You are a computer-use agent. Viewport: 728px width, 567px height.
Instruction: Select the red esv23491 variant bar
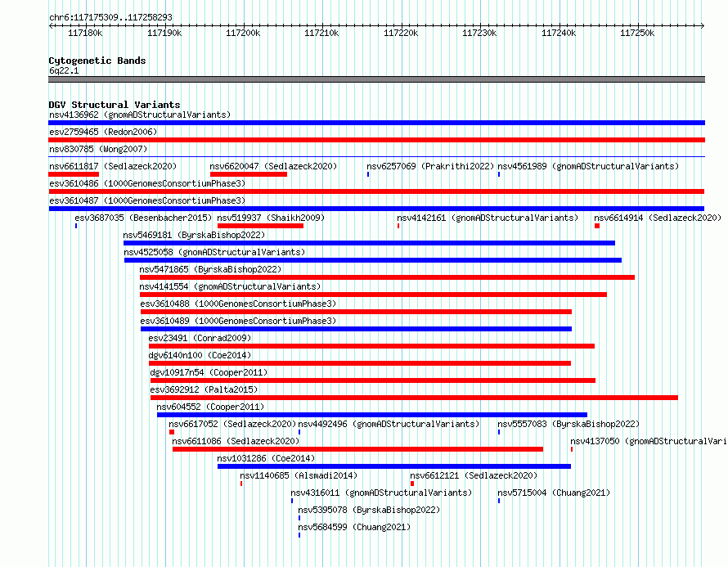371,346
